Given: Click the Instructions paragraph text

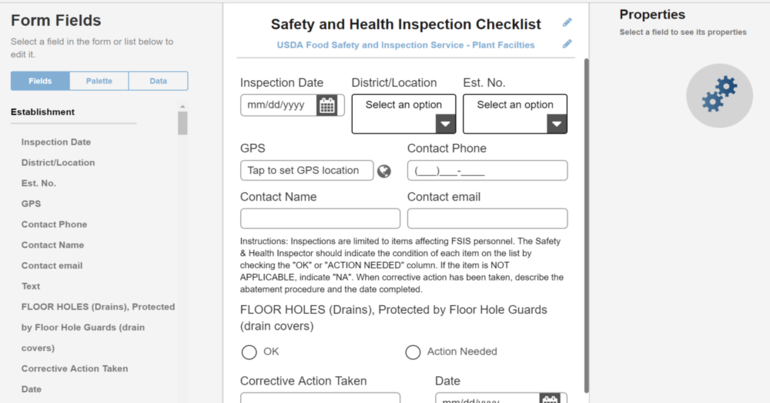Looking at the screenshot, I should click(x=402, y=265).
